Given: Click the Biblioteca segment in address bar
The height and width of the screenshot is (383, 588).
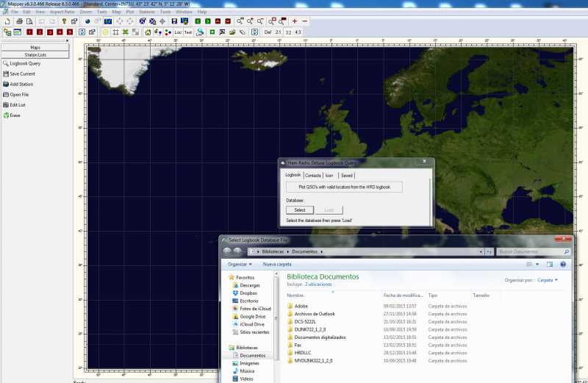Looking at the screenshot, I should (x=273, y=251).
